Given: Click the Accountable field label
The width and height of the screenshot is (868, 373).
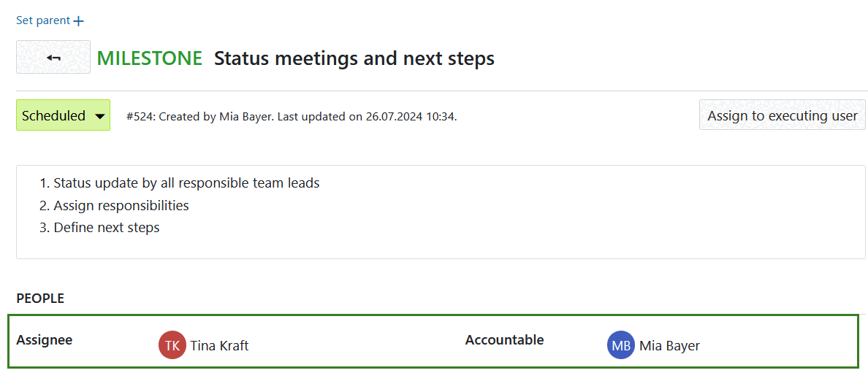Looking at the screenshot, I should (504, 340).
